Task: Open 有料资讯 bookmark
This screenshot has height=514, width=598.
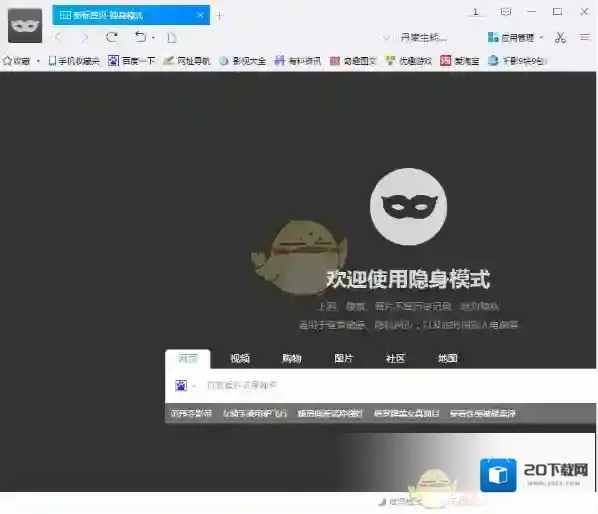Action: 298,61
